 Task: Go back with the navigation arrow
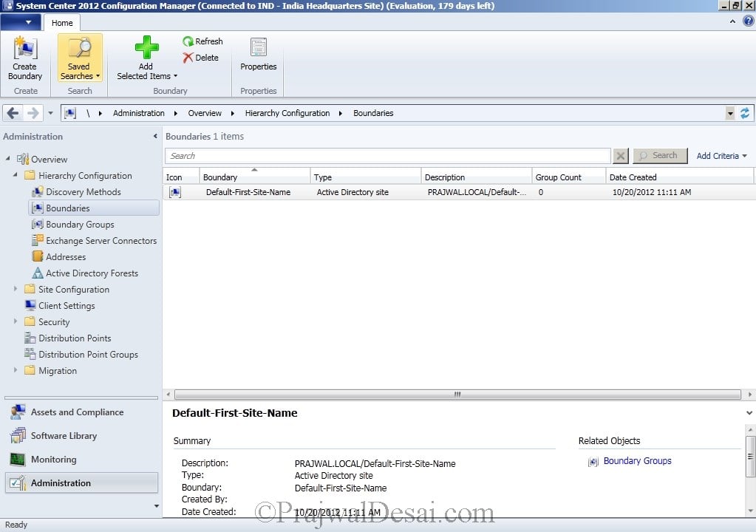click(x=13, y=113)
